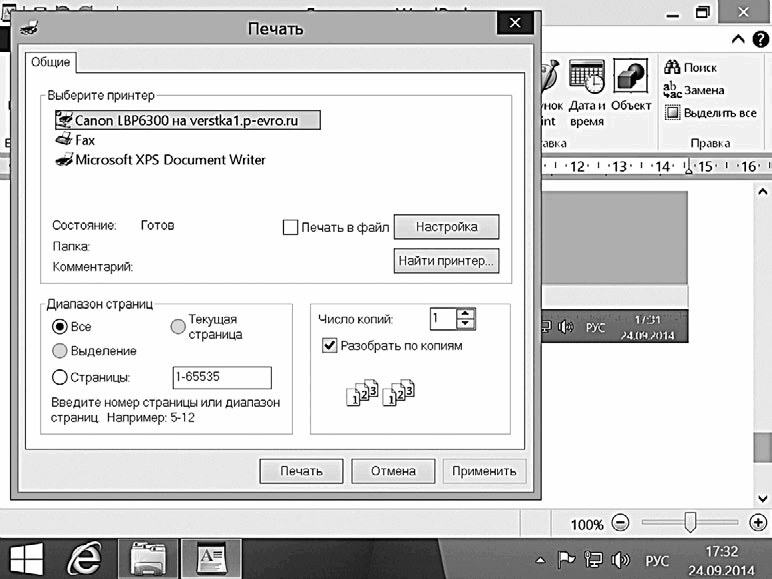This screenshot has width=772, height=579.
Task: Click the Date and time ribbon icon
Action: pos(586,93)
